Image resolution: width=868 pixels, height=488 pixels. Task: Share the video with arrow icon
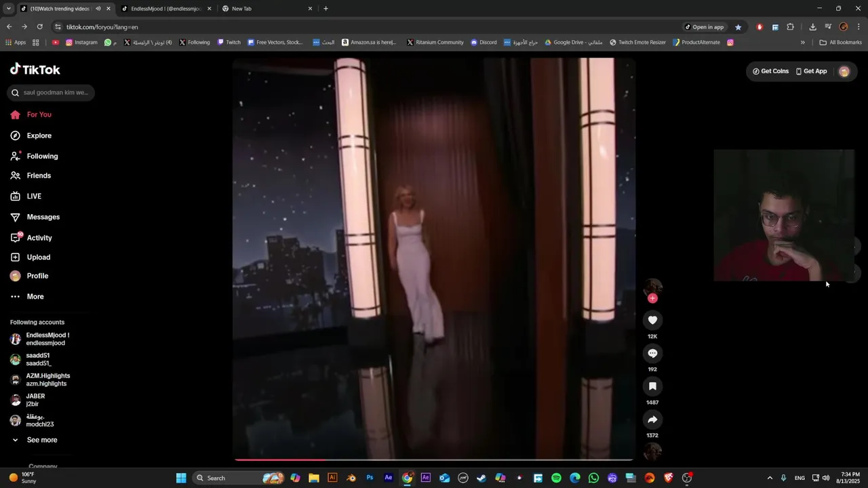(x=652, y=420)
